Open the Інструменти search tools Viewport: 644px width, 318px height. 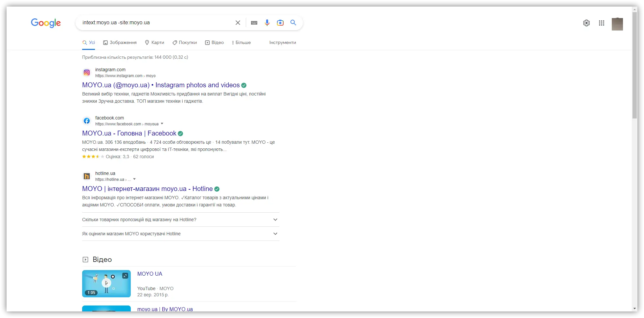(x=283, y=42)
